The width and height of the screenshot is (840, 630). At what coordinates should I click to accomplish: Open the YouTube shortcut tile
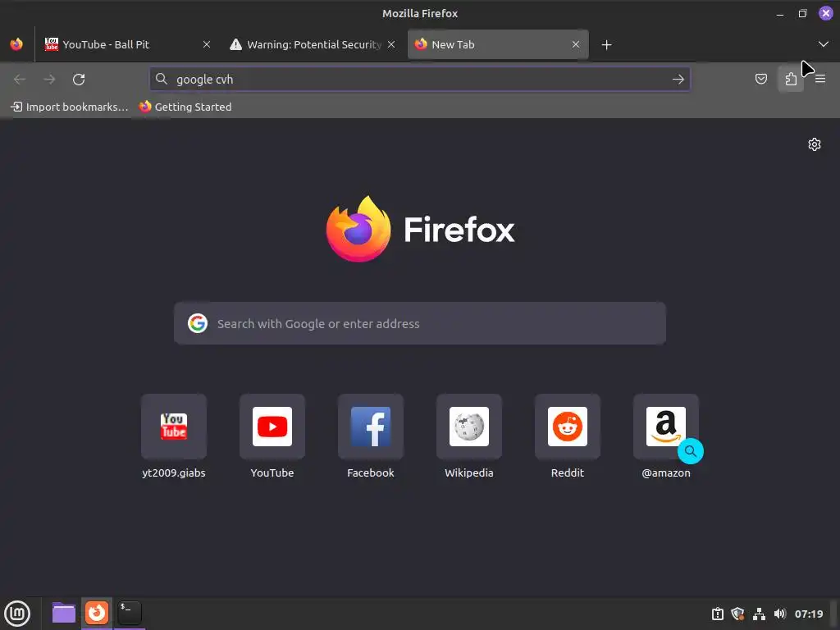coord(272,427)
